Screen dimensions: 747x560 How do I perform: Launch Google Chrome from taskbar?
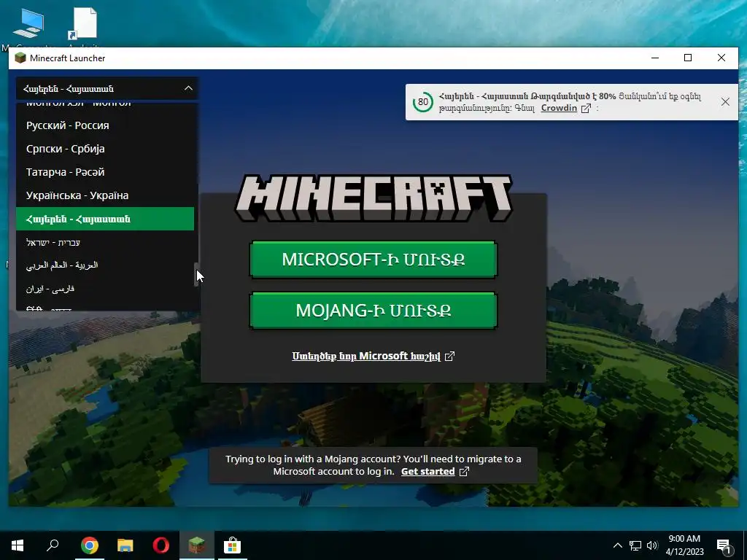(89, 545)
